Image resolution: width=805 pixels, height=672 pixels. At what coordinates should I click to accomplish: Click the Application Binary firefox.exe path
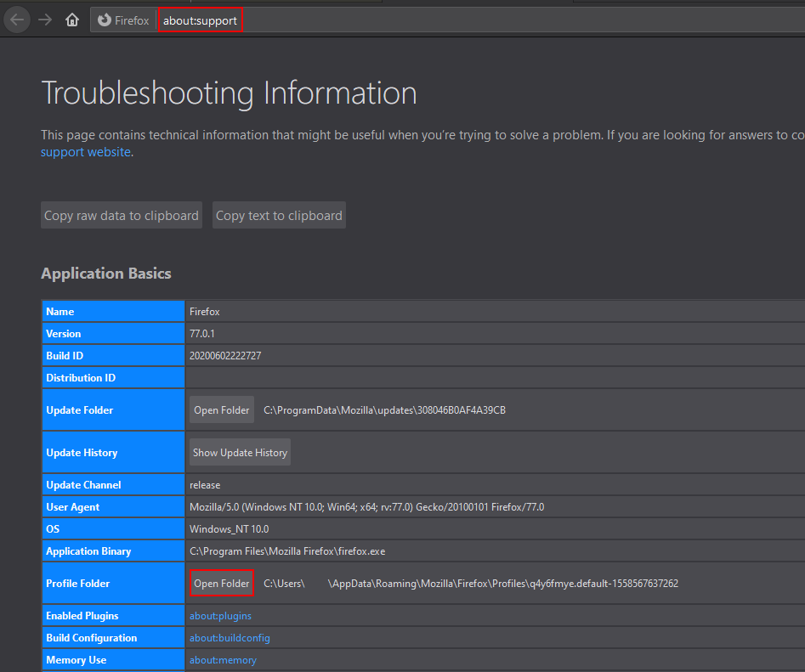287,551
